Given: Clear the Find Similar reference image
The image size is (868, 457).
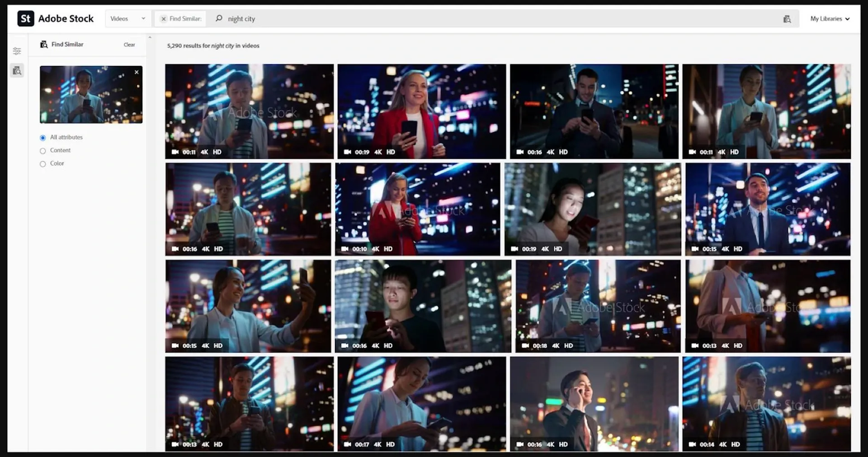Looking at the screenshot, I should click(x=129, y=44).
